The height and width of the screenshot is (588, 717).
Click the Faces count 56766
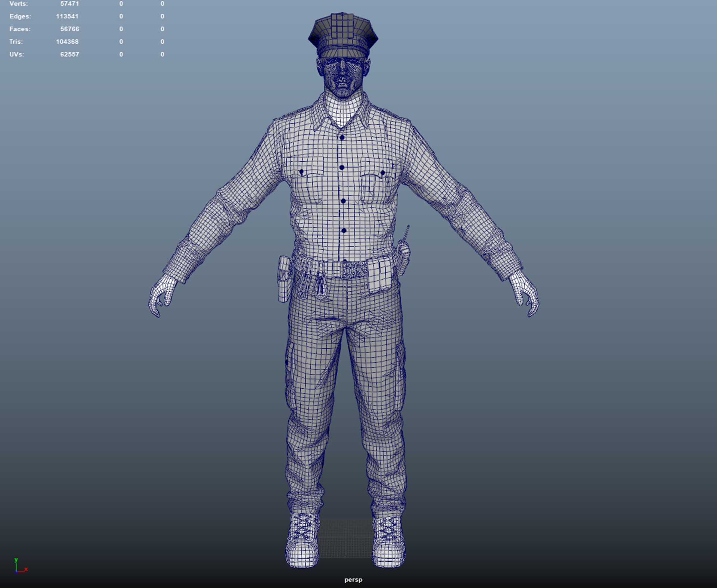click(x=70, y=29)
